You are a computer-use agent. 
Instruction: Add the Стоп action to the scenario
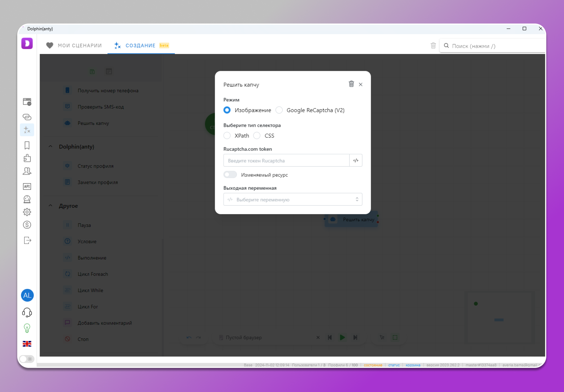[x=83, y=339]
